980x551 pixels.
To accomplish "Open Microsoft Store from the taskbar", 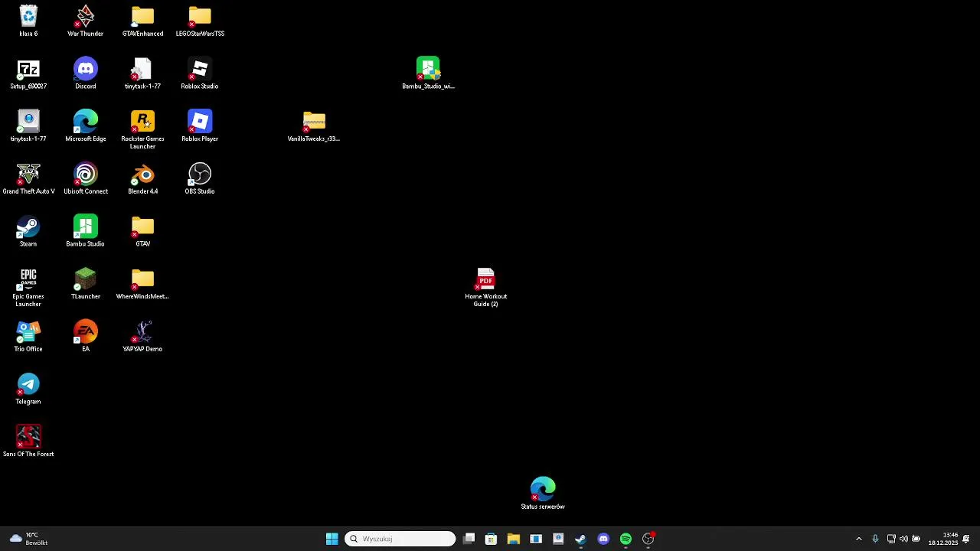I will tap(491, 539).
